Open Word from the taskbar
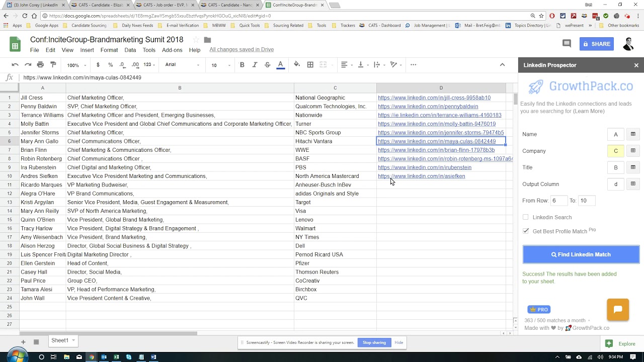Image resolution: width=644 pixels, height=362 pixels. tap(153, 357)
